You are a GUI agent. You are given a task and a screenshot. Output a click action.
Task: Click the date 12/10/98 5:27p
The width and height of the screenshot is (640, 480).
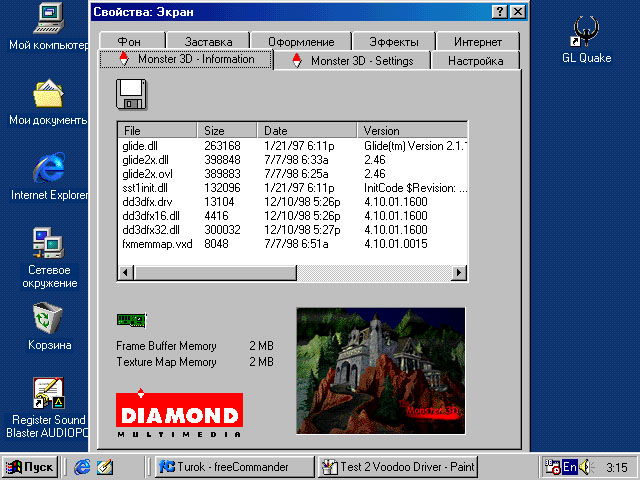coord(302,229)
